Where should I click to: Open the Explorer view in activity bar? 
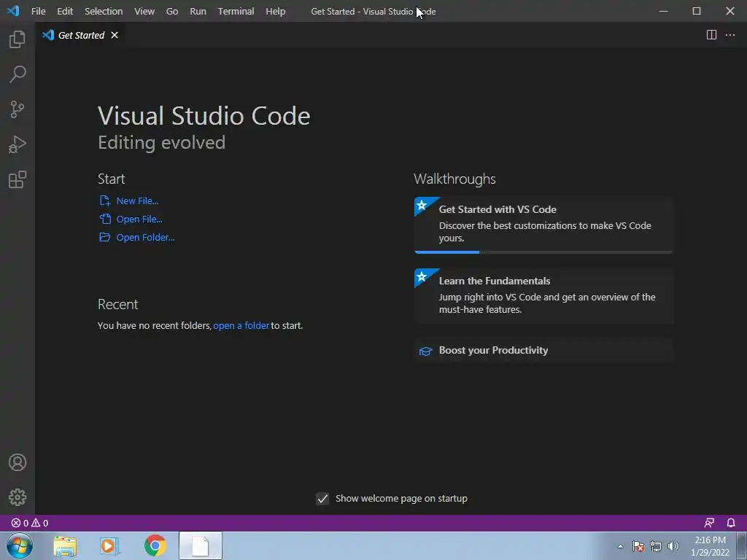click(18, 39)
